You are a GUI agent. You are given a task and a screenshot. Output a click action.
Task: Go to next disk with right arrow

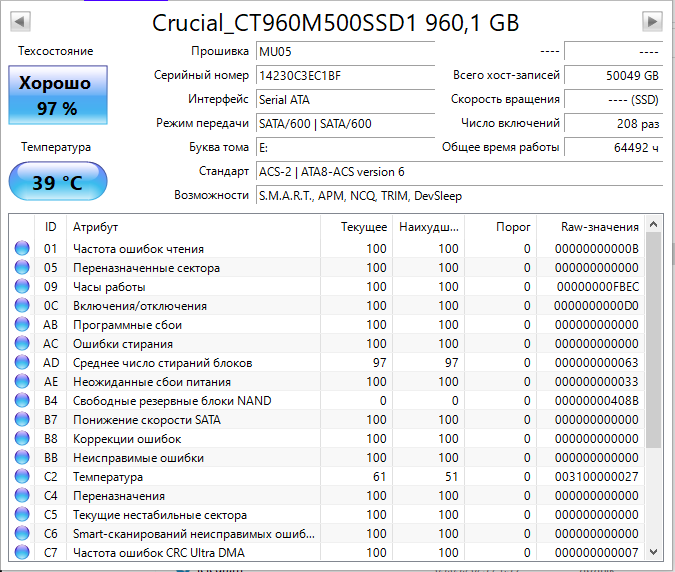pyautogui.click(x=652, y=21)
